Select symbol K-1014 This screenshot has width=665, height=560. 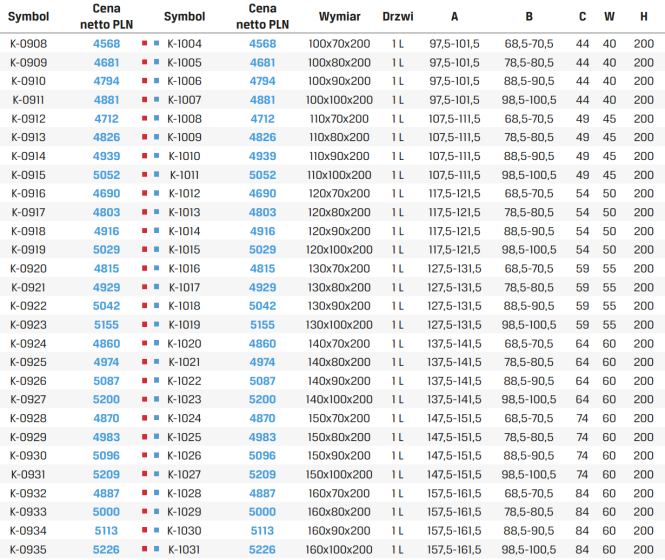[184, 231]
